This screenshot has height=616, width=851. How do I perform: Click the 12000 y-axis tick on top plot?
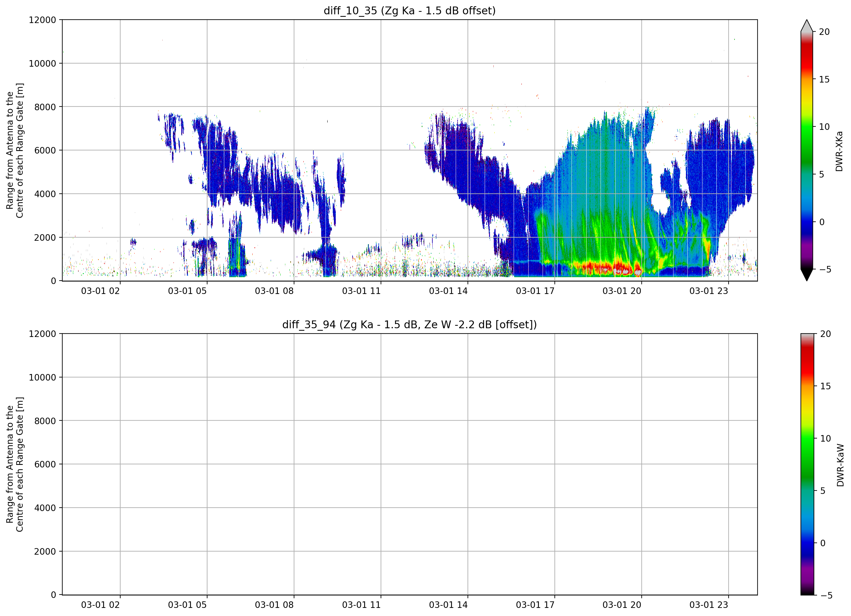[42, 20]
